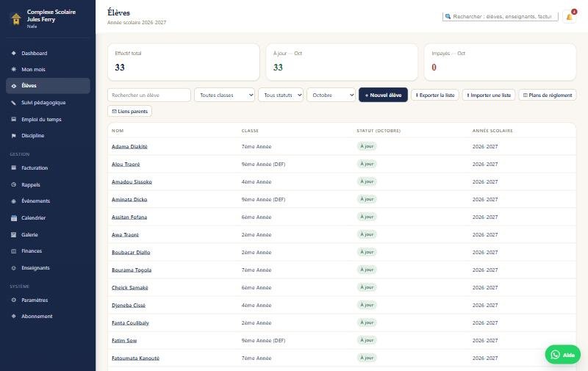Click the Calendrier calendar icon
588x371 pixels.
click(14, 217)
